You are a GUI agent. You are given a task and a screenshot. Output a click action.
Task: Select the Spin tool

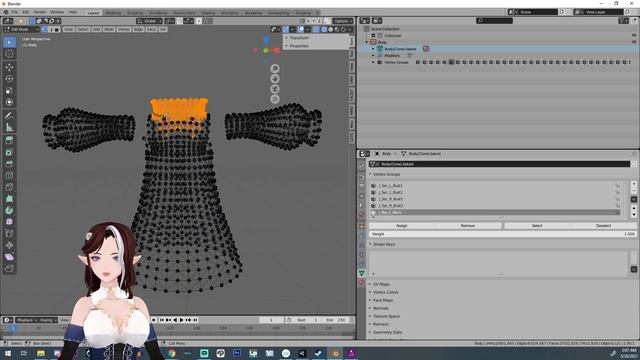pyautogui.click(x=9, y=211)
